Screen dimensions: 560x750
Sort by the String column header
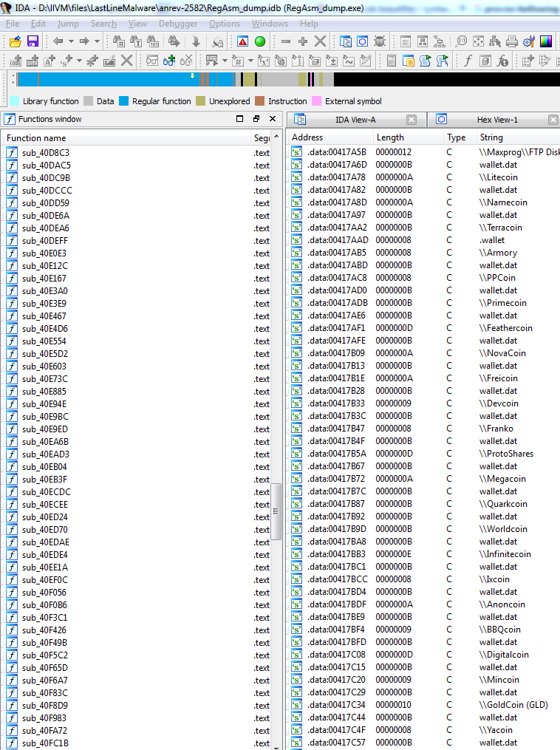point(519,137)
